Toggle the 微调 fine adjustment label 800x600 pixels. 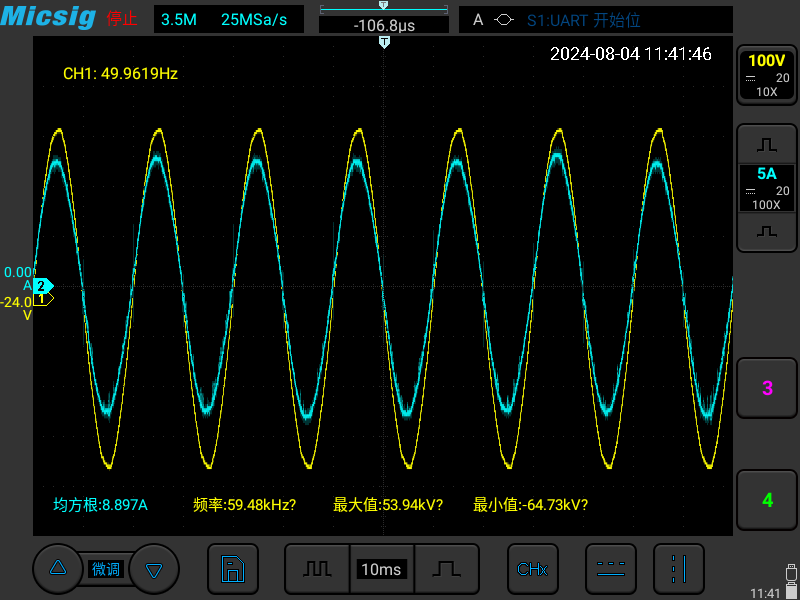click(106, 569)
